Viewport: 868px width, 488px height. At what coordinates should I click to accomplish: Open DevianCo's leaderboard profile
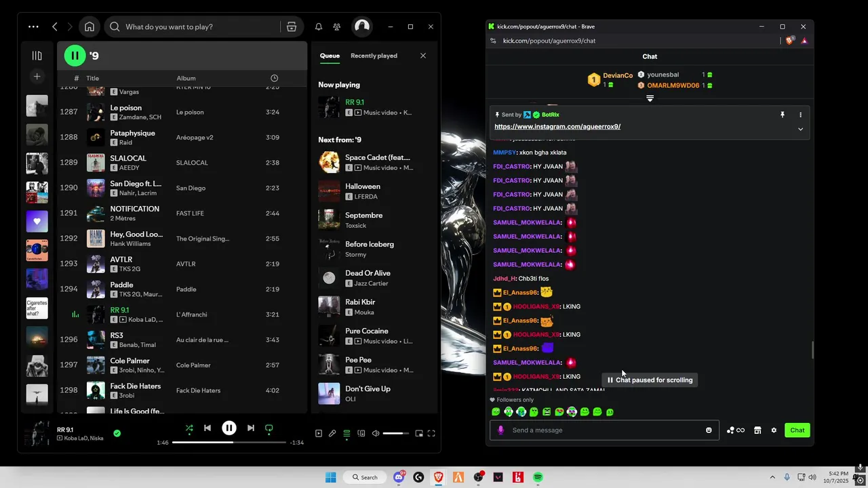point(618,75)
